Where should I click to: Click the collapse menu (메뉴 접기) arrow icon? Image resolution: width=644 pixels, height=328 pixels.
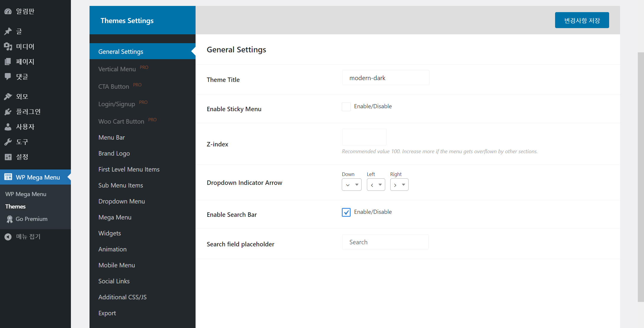8,237
